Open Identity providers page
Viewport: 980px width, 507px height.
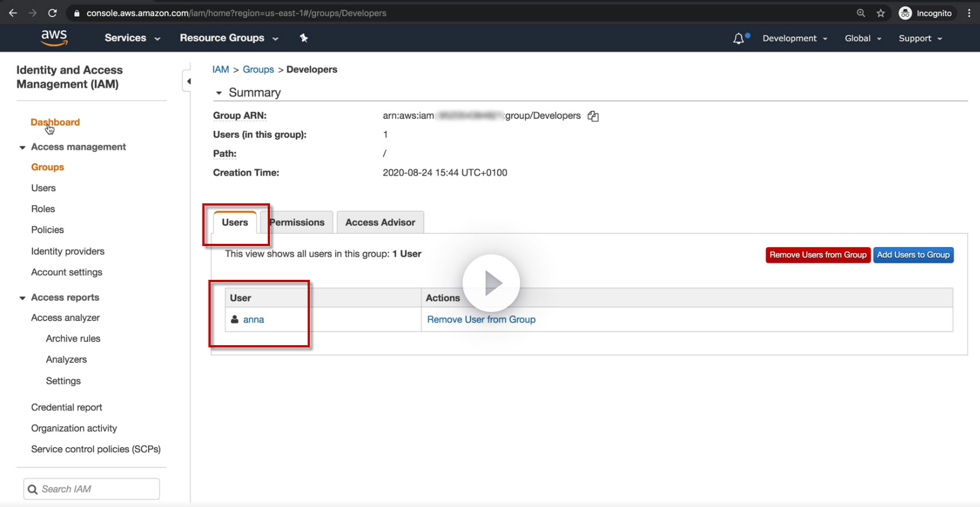tap(68, 252)
